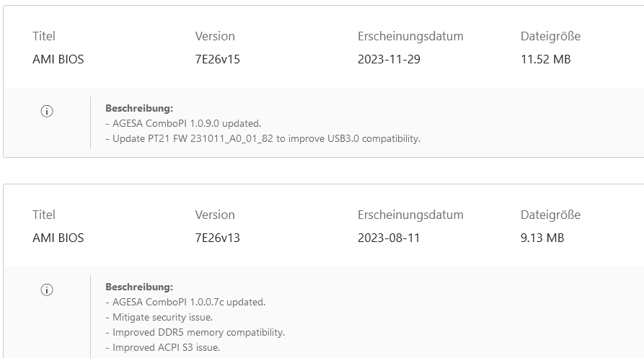Click the info icon for BIOS 7E26v13

pyautogui.click(x=47, y=290)
